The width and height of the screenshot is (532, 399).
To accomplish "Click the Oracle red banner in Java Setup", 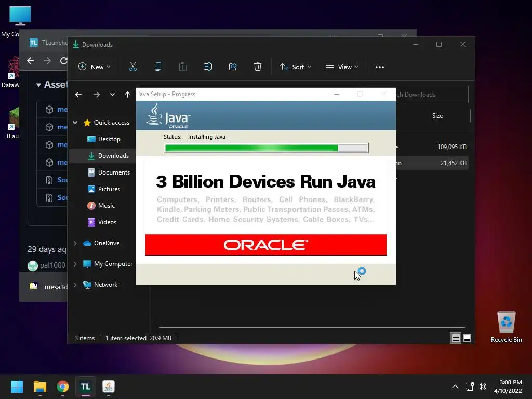I will click(266, 245).
